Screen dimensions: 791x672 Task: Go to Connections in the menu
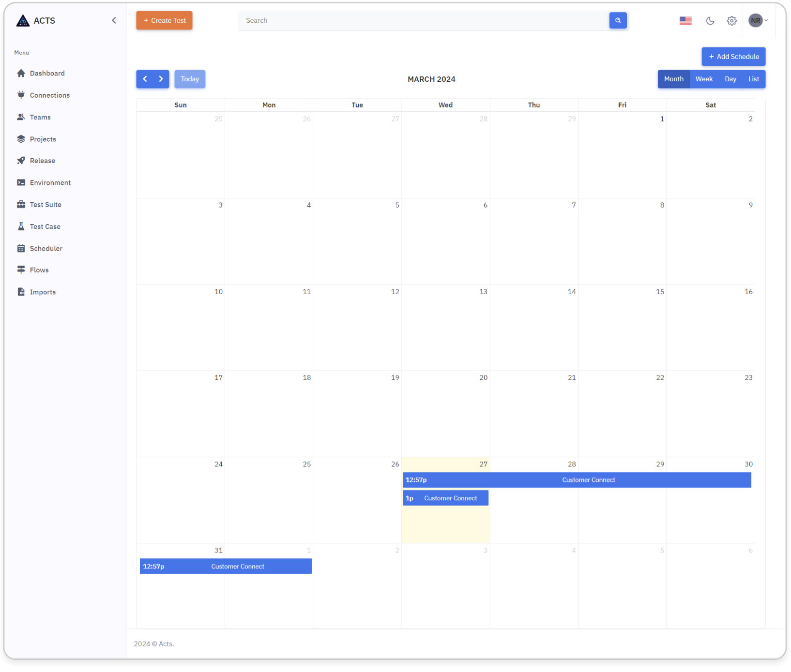[49, 95]
